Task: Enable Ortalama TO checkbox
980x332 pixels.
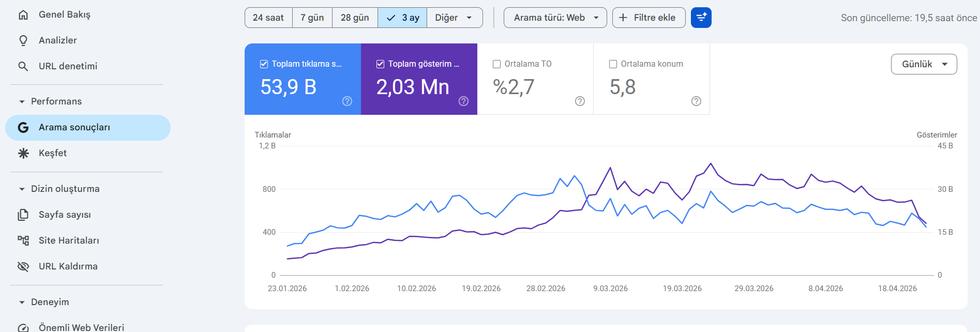Action: [x=496, y=64]
